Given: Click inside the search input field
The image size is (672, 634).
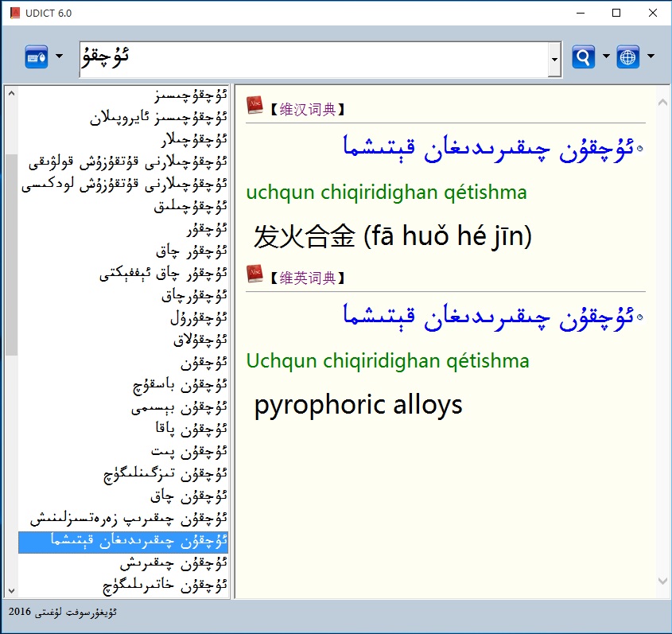Looking at the screenshot, I should click(310, 59).
